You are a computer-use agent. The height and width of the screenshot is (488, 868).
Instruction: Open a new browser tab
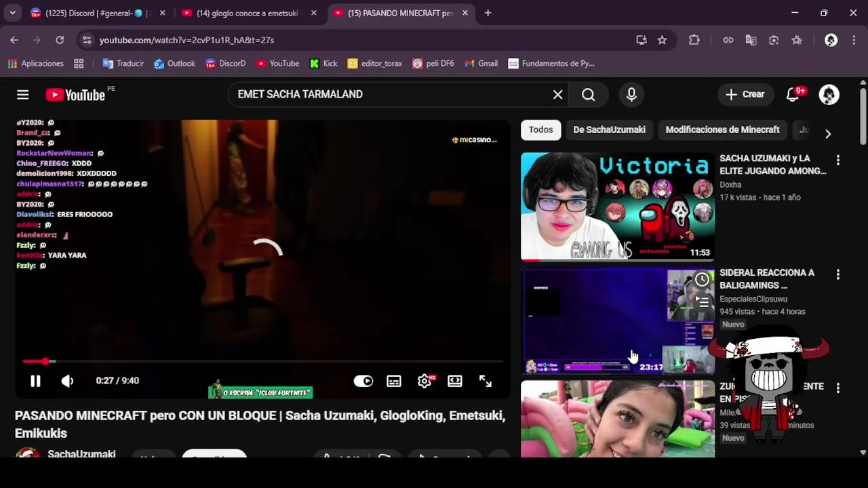488,13
